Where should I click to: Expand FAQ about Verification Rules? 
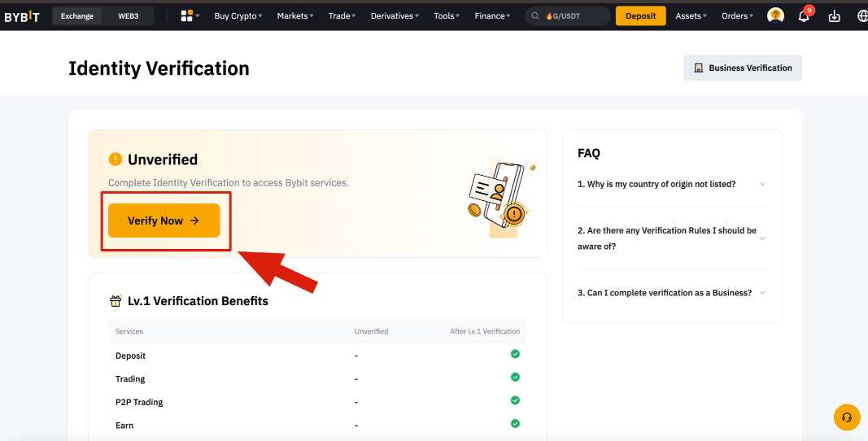coord(672,238)
